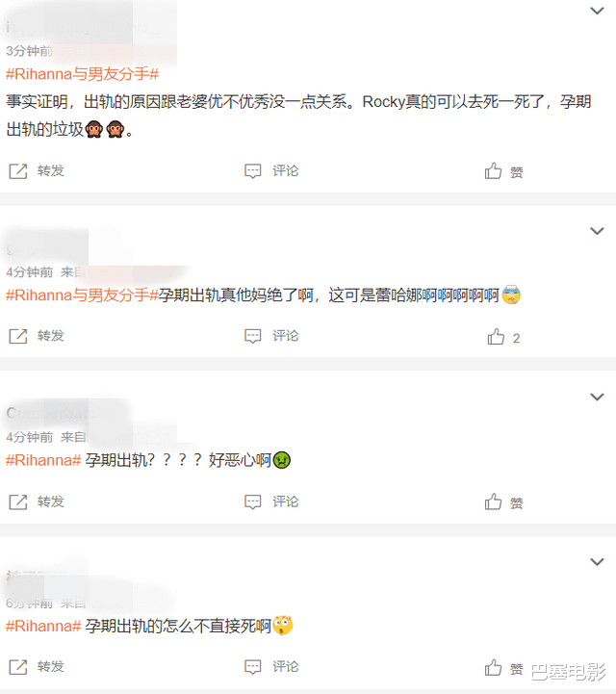Click the thumbs-up showing 2 likes
Viewport: 616px width, 694px height.
point(496,336)
